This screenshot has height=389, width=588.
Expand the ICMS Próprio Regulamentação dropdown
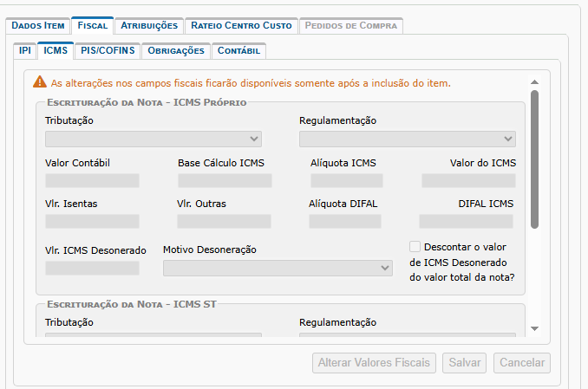(407, 139)
